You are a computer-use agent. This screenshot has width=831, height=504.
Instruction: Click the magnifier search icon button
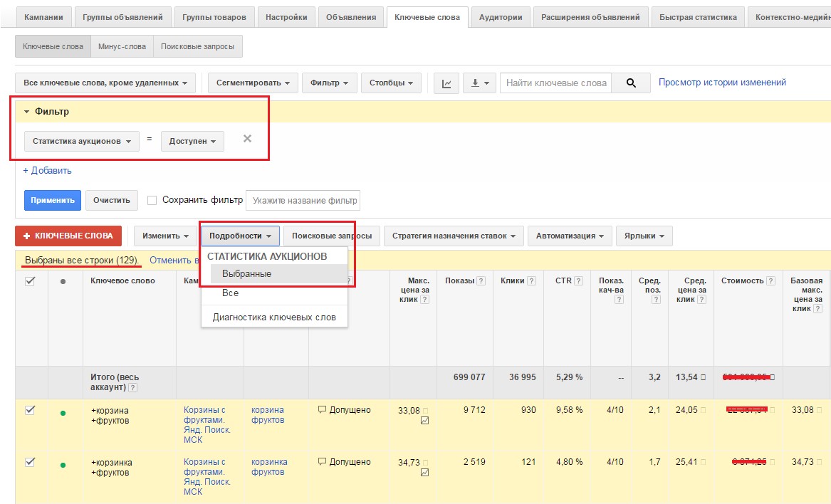(631, 83)
